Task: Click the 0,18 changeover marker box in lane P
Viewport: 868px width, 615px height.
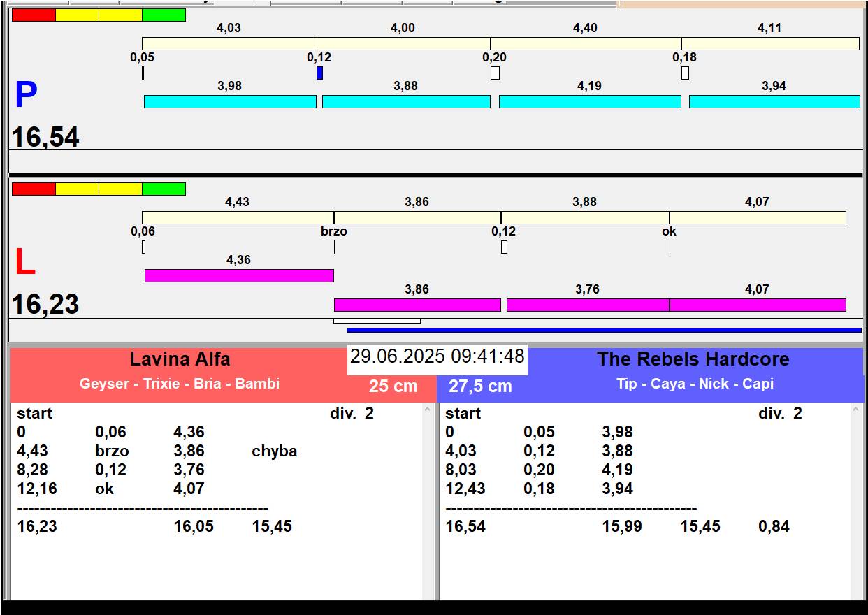Action: tap(685, 73)
